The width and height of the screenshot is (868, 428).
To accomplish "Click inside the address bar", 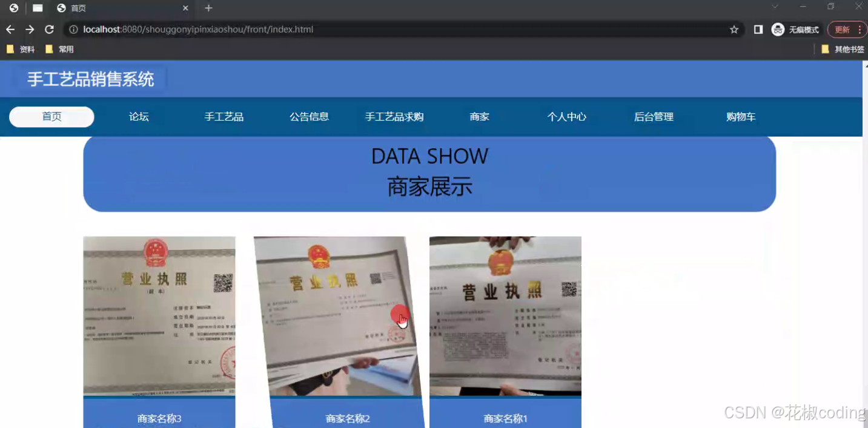I will (242, 29).
